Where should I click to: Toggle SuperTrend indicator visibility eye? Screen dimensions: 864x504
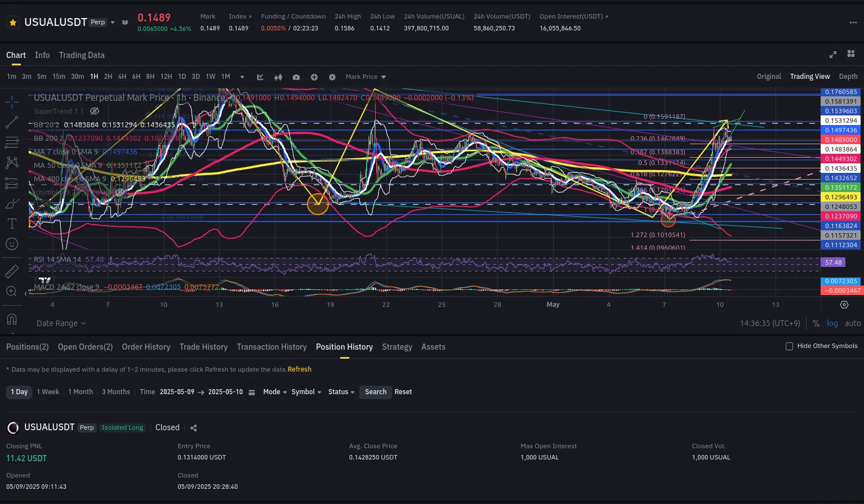pos(95,111)
